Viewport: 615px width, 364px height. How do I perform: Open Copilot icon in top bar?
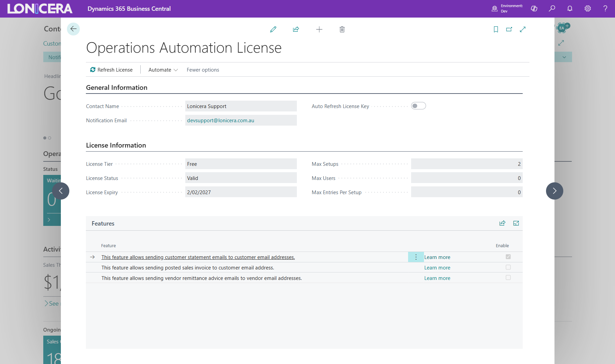[534, 8]
